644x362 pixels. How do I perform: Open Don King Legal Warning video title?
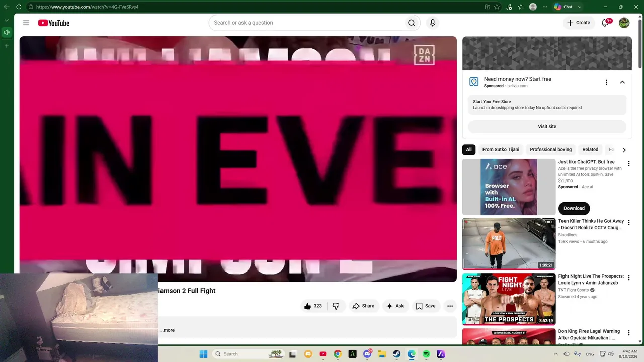589,334
